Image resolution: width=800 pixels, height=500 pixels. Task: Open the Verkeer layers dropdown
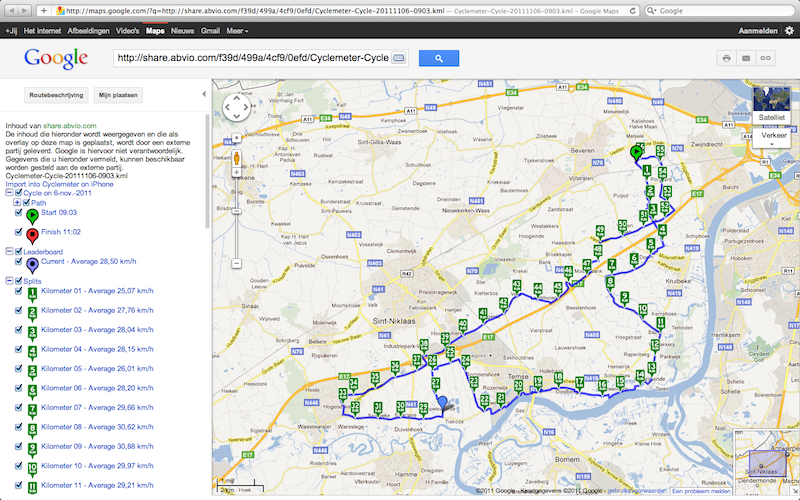click(x=773, y=138)
